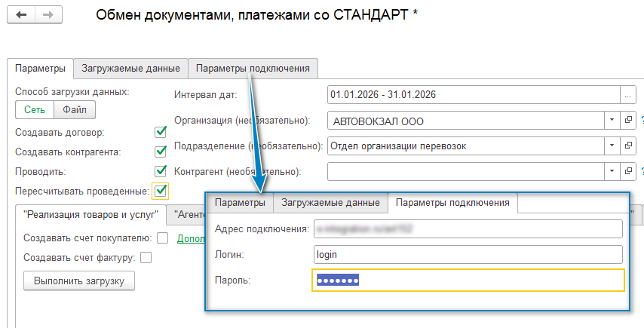Open the Контрагент record via open icon
This screenshot has width=644, height=328.
pos(627,171)
